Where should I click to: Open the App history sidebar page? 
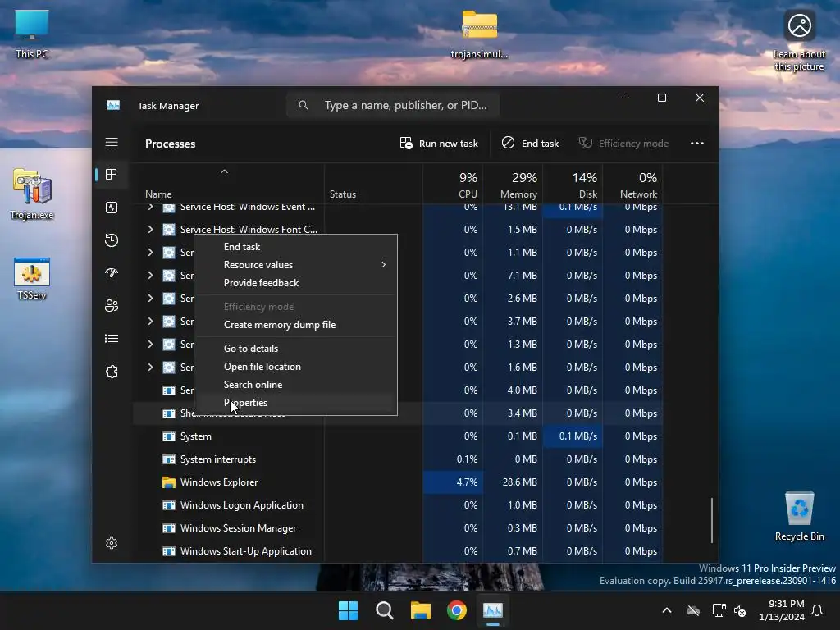pyautogui.click(x=112, y=240)
